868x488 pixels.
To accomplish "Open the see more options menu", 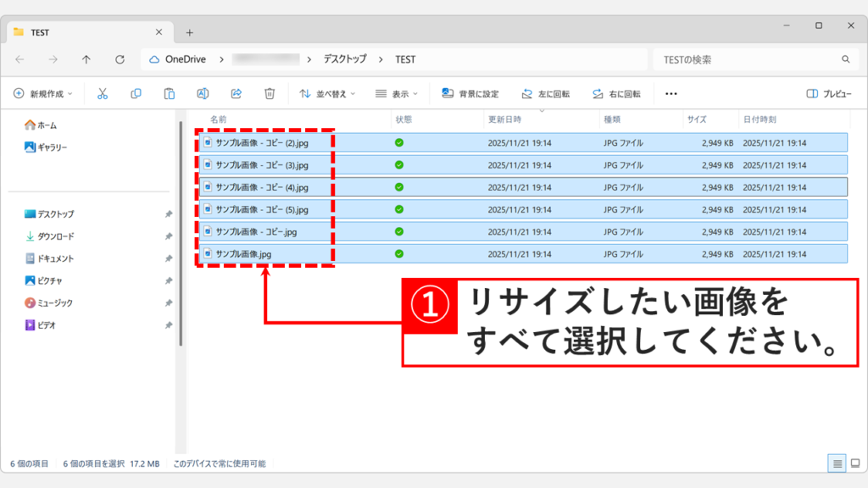I will (x=670, y=93).
